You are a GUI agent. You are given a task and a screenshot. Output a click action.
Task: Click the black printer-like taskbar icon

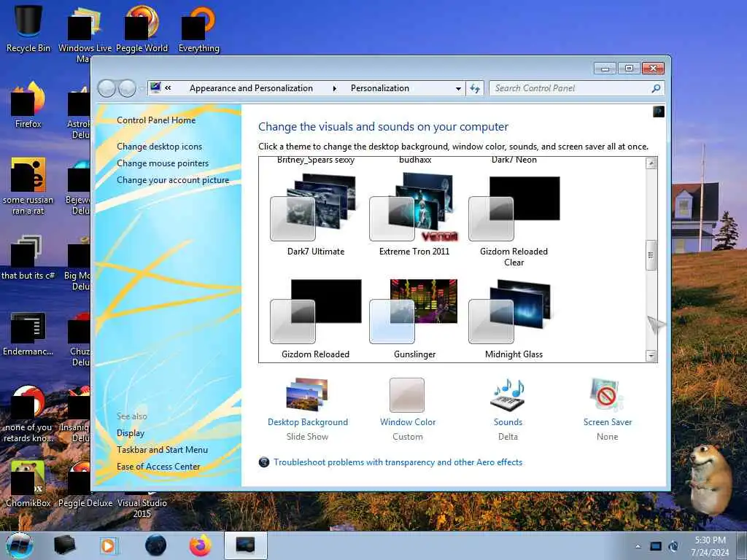[65, 545]
